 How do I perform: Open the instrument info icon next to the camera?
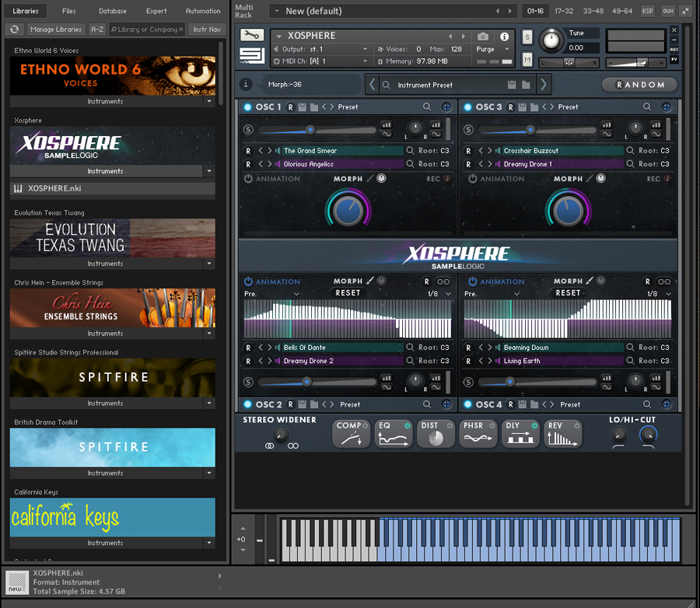pyautogui.click(x=504, y=37)
